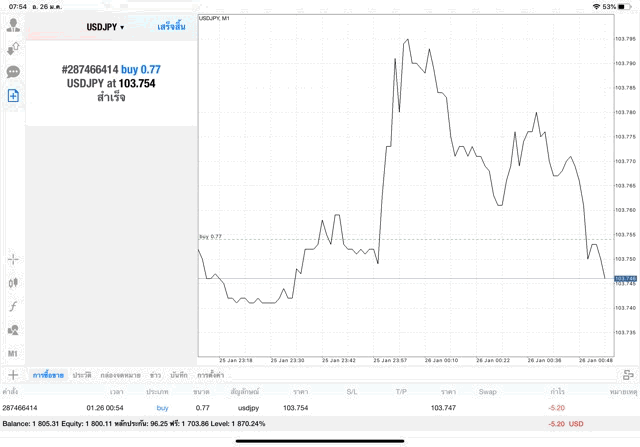Click the up-down arrows quotes icon
This screenshot has height=447, width=640.
13,48
